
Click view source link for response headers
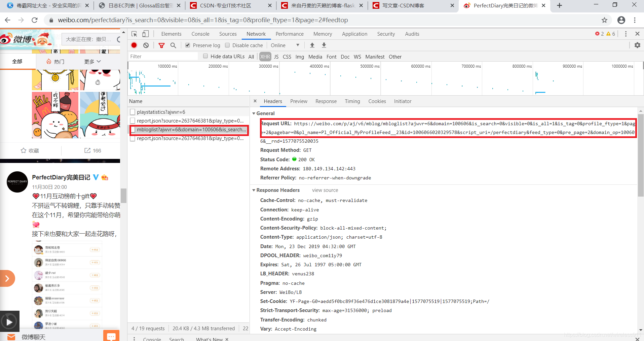pyautogui.click(x=325, y=190)
